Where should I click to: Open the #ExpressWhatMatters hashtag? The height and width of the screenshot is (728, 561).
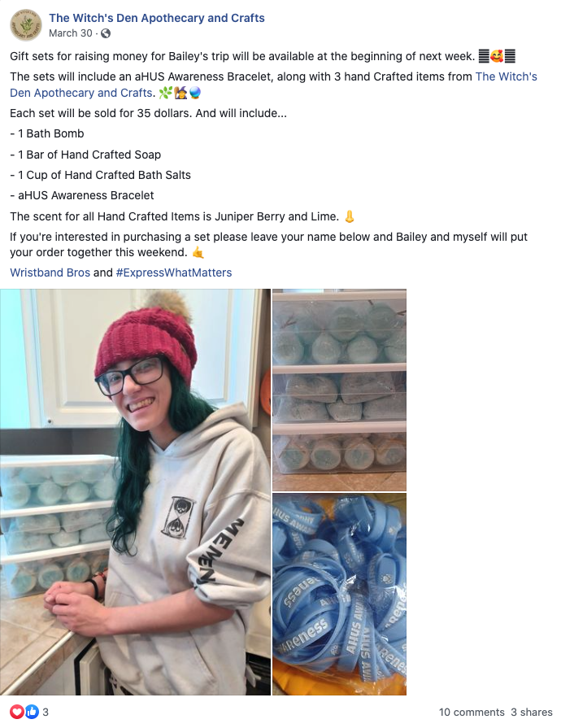[173, 272]
